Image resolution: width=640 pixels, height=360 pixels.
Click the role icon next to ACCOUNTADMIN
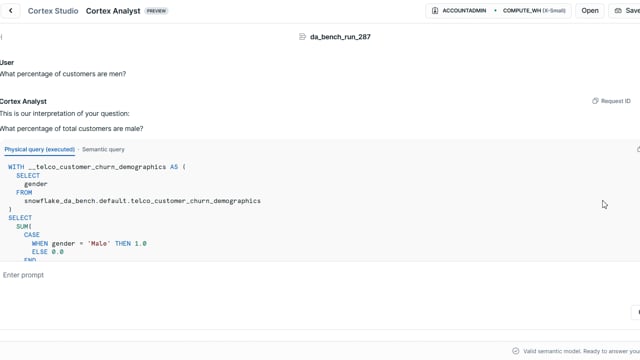coord(435,11)
